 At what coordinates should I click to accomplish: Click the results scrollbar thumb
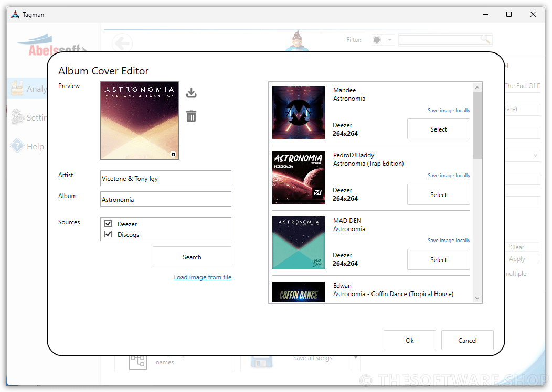pyautogui.click(x=477, y=125)
